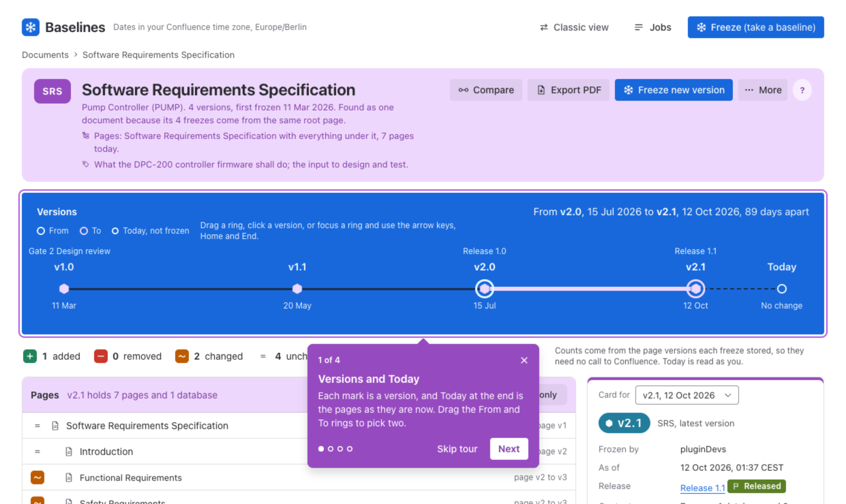Open the Functional Requirements page row

coord(299,478)
